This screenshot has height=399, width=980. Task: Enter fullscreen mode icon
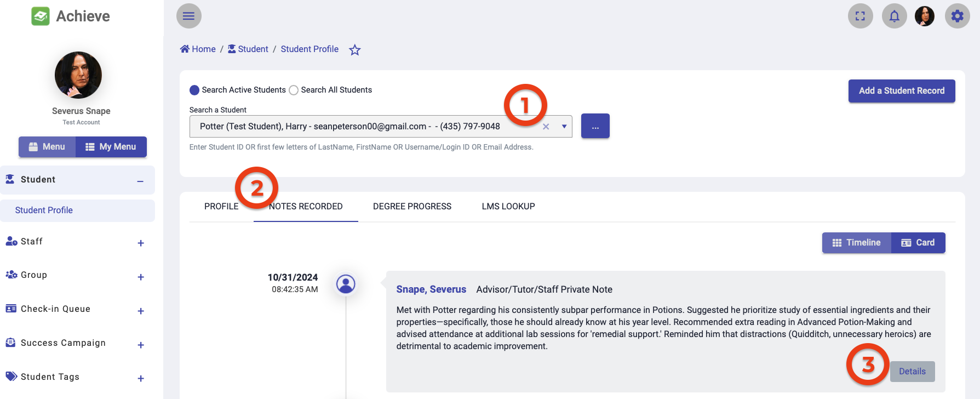pos(861,16)
